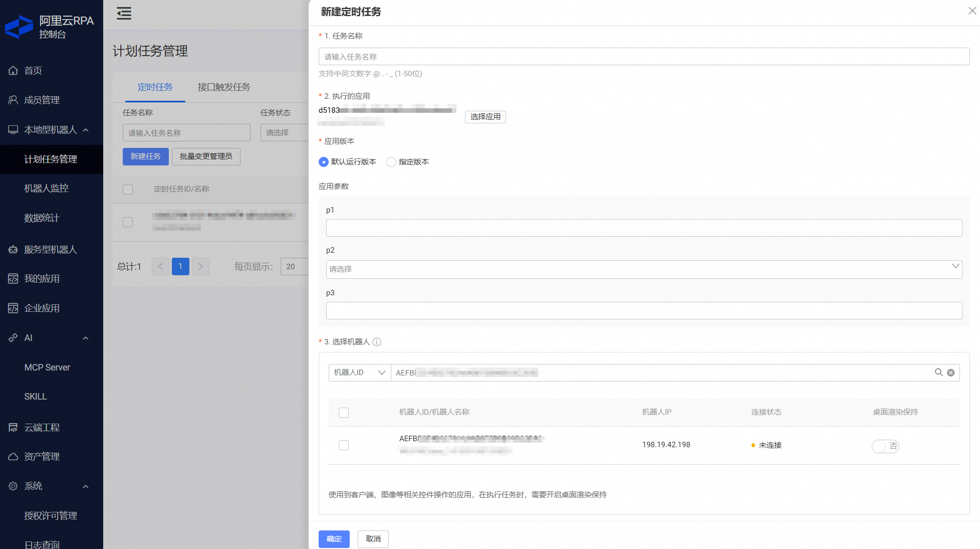
Task: Click the 选择应用 button
Action: tap(485, 117)
